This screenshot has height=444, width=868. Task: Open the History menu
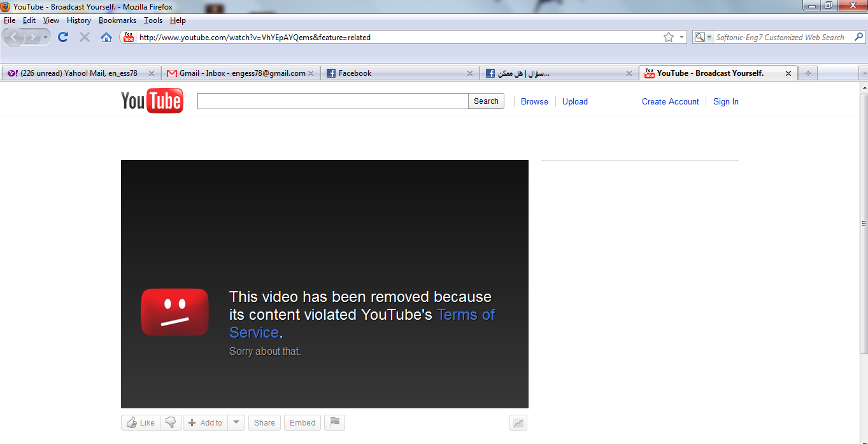click(x=79, y=20)
